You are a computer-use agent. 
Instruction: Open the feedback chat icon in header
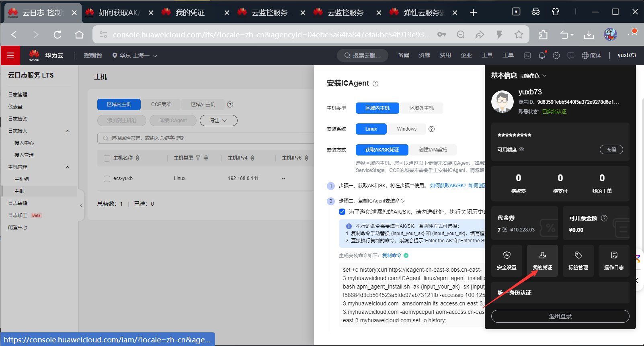[x=571, y=55]
